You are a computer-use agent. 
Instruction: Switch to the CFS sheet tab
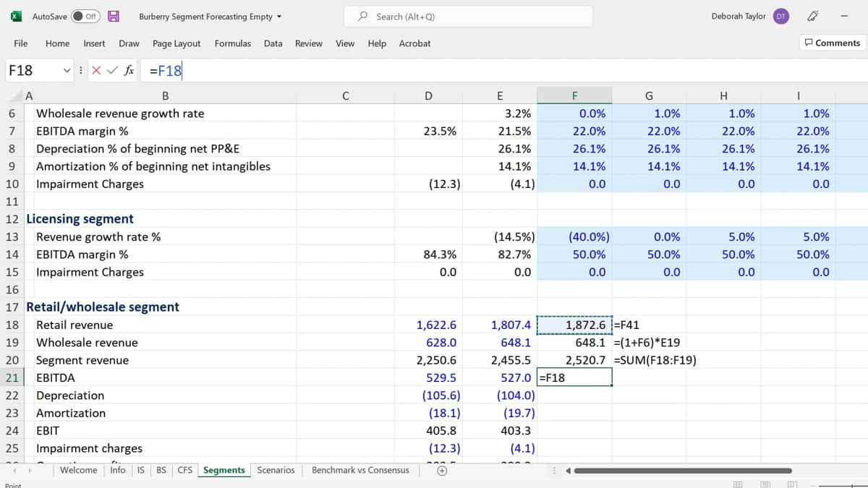tap(185, 471)
